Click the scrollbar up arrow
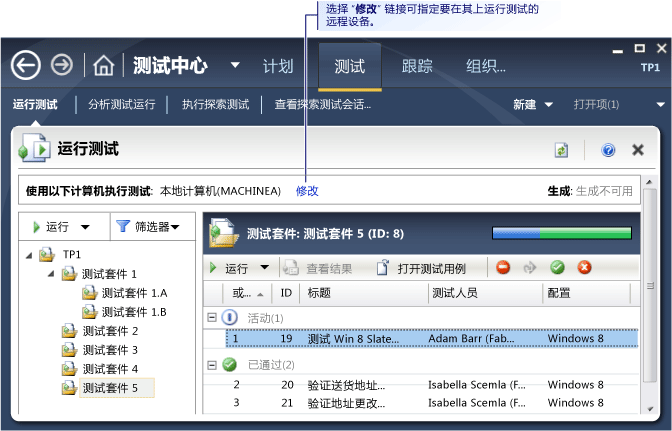672x431 pixels. [650, 183]
